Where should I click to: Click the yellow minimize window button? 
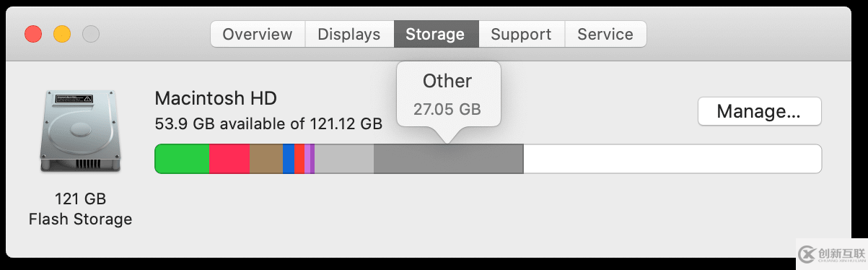point(62,34)
